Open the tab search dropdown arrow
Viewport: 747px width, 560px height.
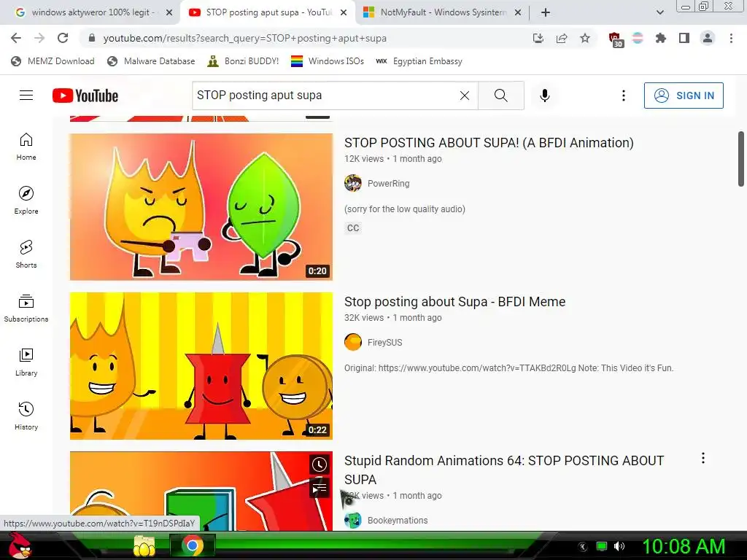659,12
